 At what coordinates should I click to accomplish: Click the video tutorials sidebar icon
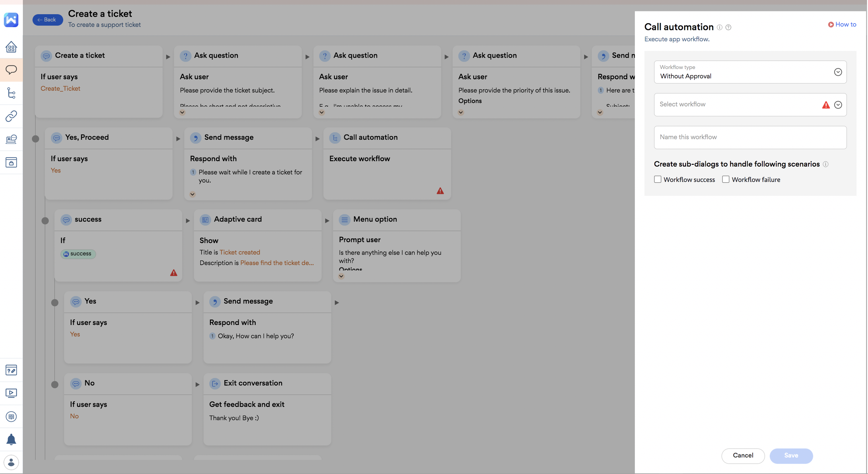[11, 393]
